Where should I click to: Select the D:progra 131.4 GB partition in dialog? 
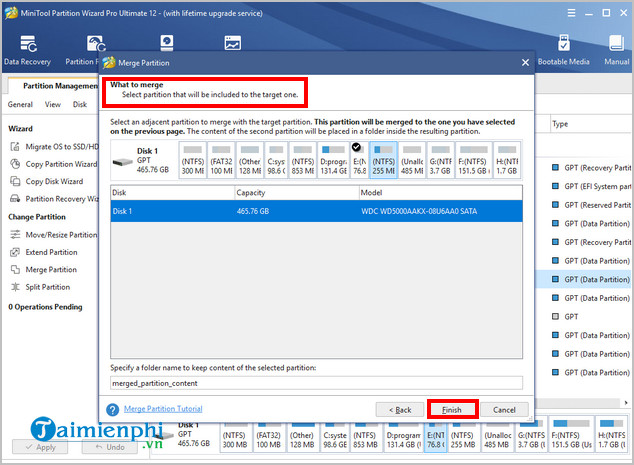pos(334,161)
